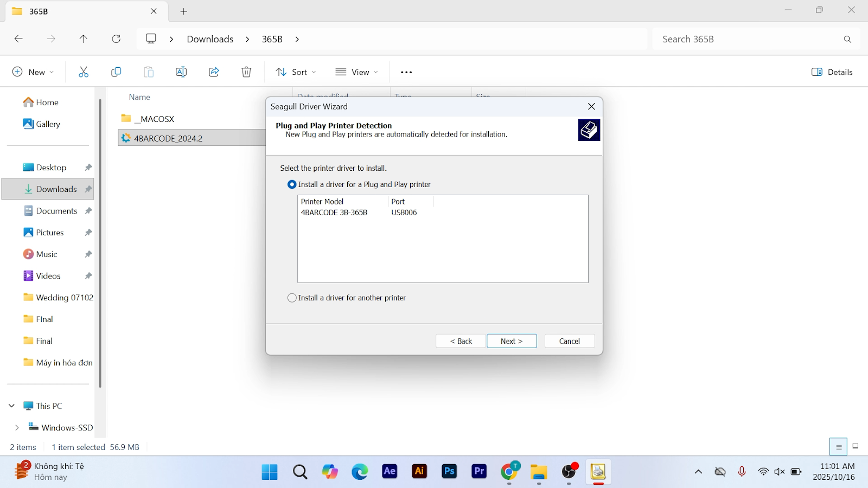
Task: Open Gallery in the navigation pane
Action: click(x=42, y=124)
